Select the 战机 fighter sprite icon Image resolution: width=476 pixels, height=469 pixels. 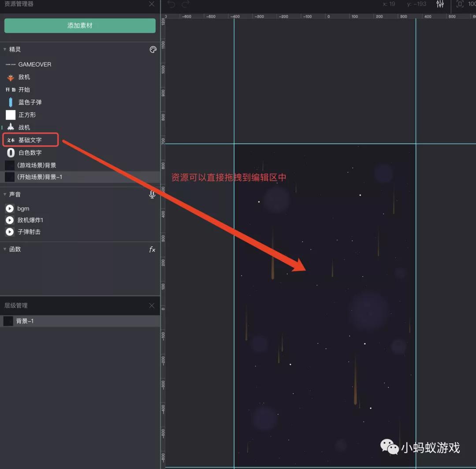[11, 127]
